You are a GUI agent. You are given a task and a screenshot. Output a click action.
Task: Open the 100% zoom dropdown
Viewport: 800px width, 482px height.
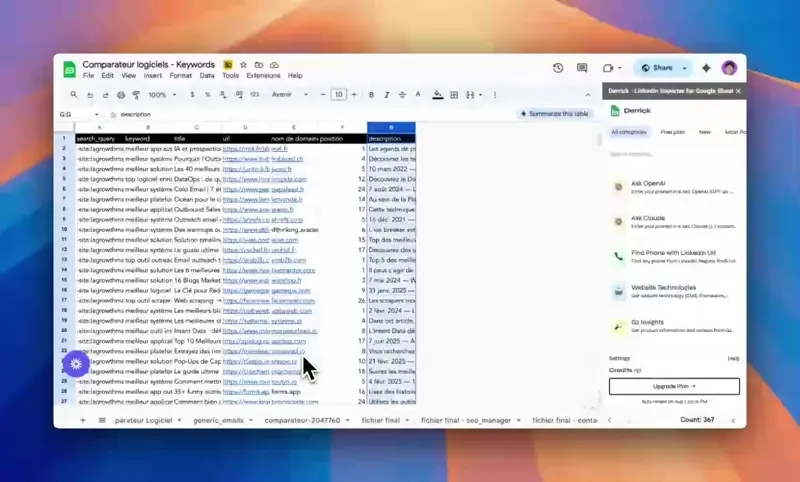(x=160, y=95)
